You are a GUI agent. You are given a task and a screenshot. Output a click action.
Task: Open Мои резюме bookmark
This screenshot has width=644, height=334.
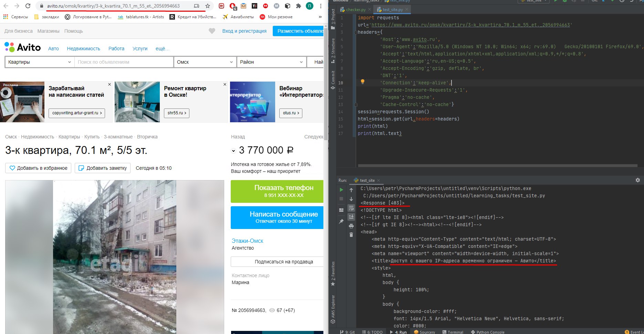(276, 17)
